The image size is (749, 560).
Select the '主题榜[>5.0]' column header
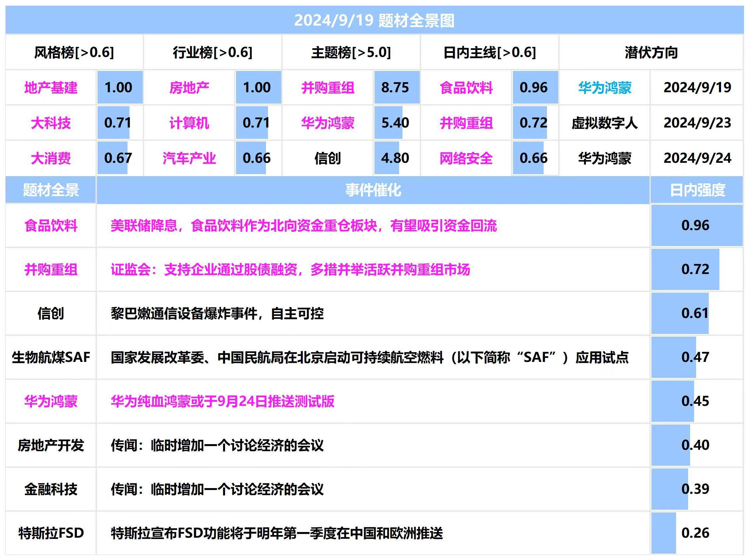click(x=351, y=53)
